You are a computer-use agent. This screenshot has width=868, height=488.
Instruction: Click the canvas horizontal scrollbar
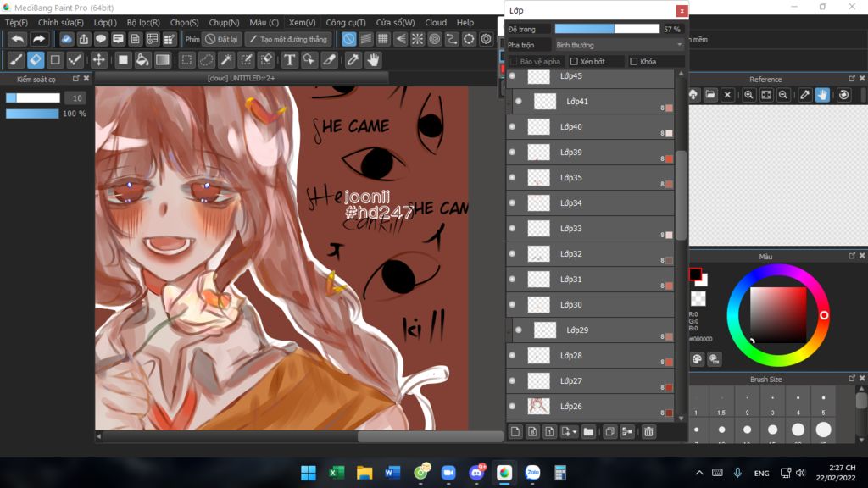431,436
